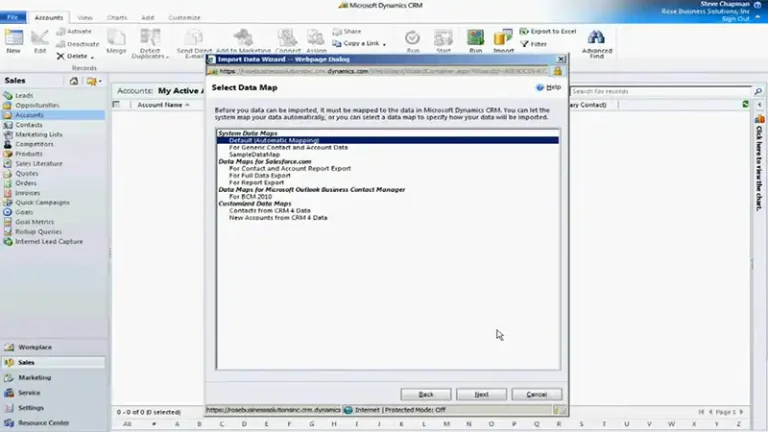Open Invoices in the Sales navigation
Image resolution: width=768 pixels, height=432 pixels.
tap(27, 193)
